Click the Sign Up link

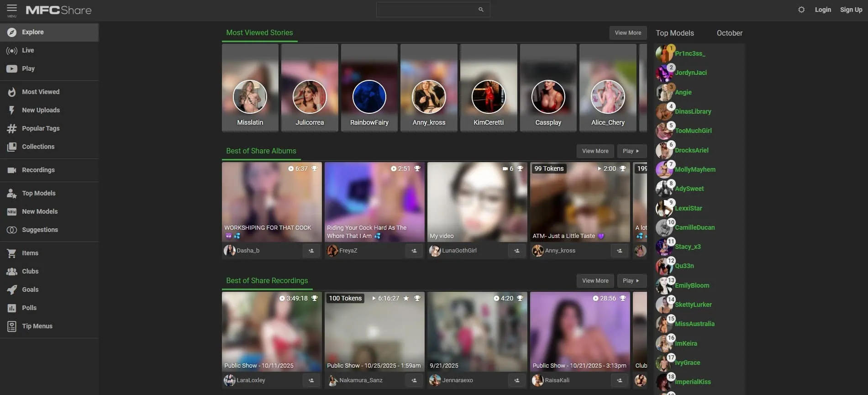(851, 10)
